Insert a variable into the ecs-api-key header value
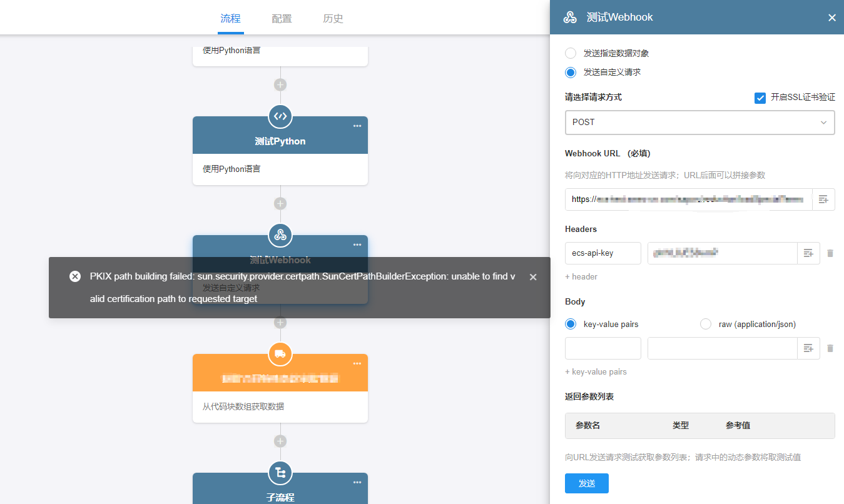 click(x=808, y=253)
